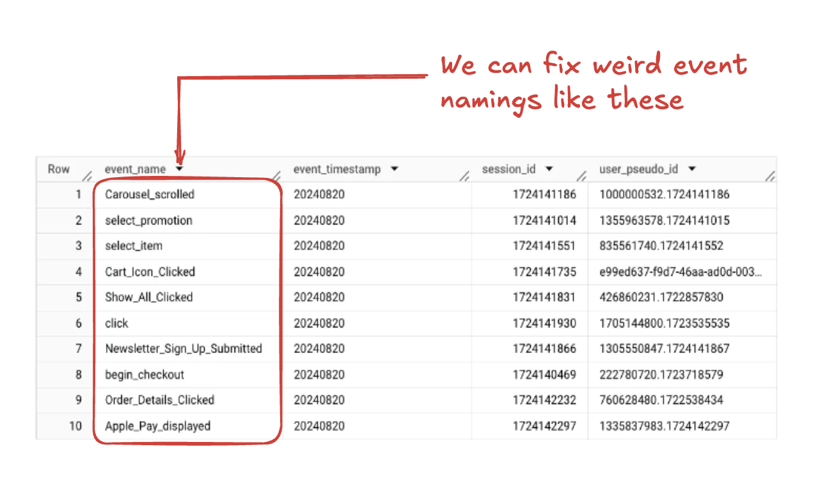Click the Row column resize handle

(87, 176)
